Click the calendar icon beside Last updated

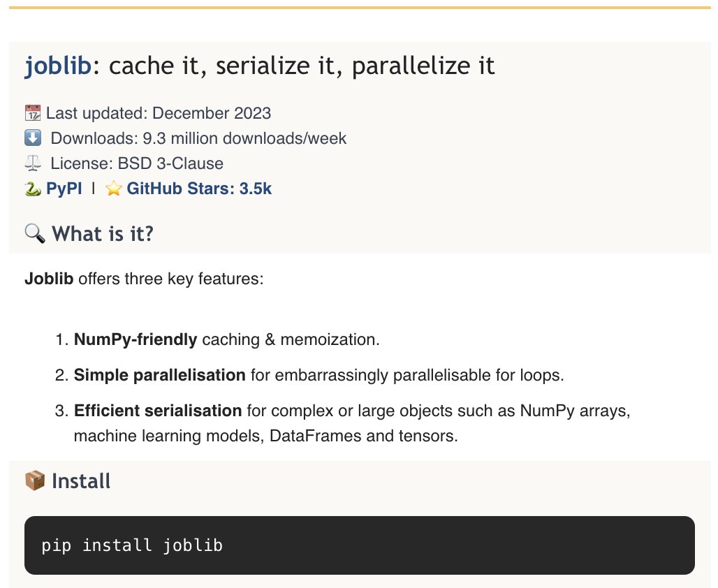click(x=33, y=113)
